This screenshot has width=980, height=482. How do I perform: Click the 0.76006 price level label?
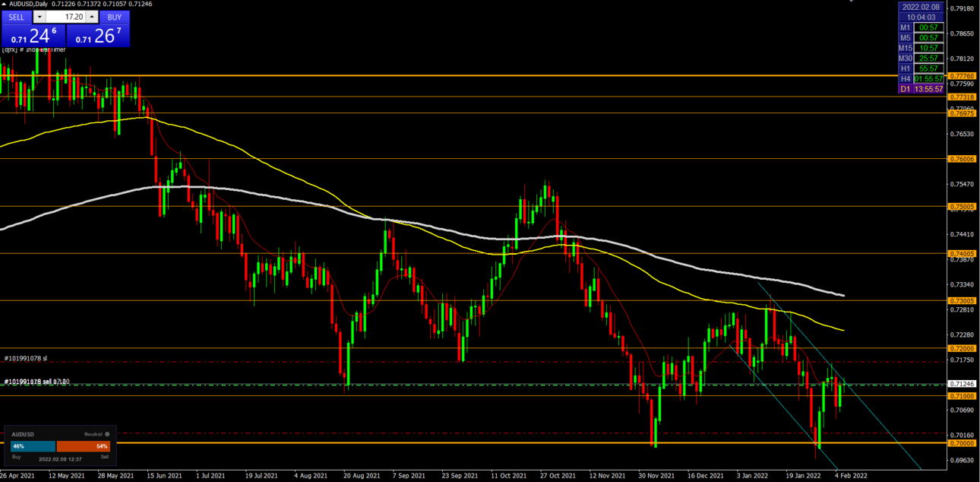(x=963, y=159)
